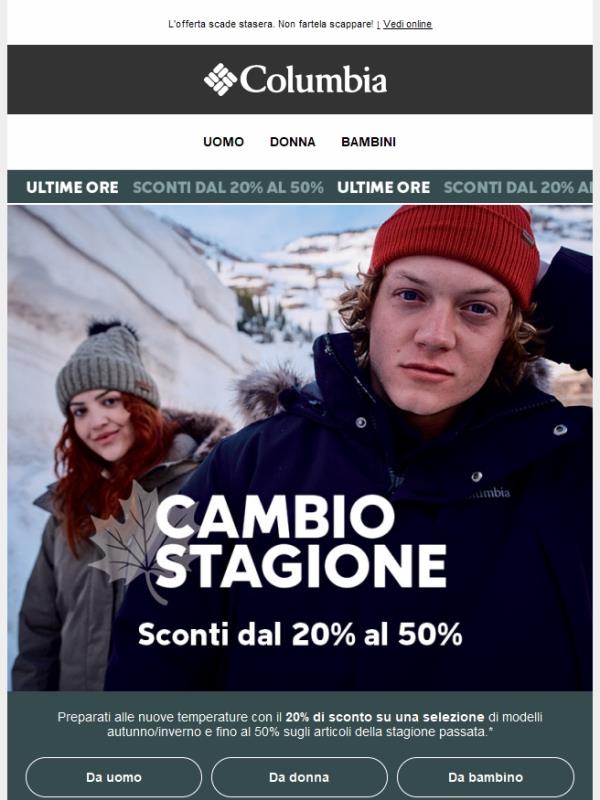Image resolution: width=600 pixels, height=800 pixels.
Task: Click the promo paragraph about 20% di sconto
Action: point(300,724)
